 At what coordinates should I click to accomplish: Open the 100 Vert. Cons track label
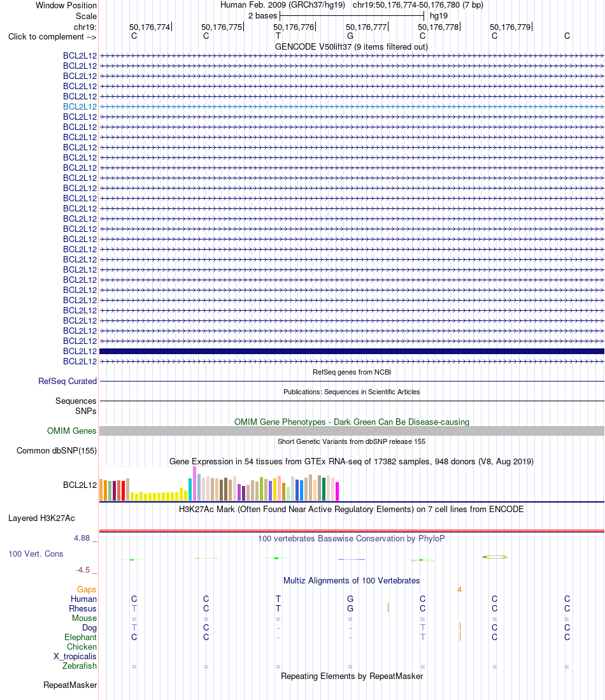click(36, 554)
